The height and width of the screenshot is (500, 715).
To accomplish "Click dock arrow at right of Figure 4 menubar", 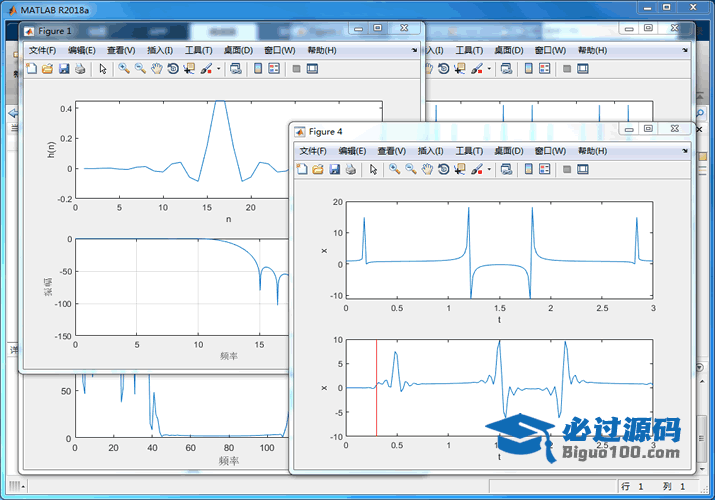I will click(x=685, y=150).
